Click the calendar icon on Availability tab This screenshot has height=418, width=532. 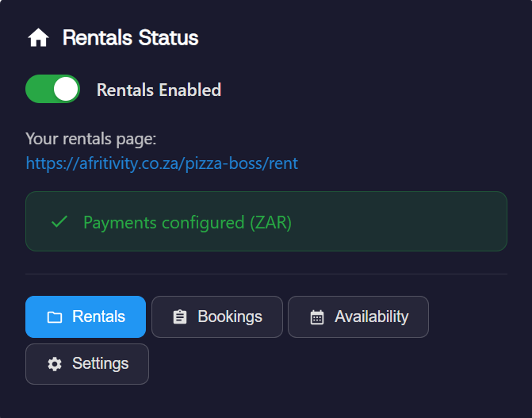click(x=317, y=317)
